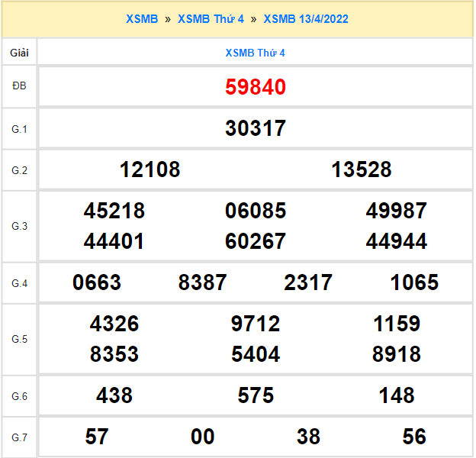The image size is (476, 458).
Task: Select the G.3 number 60267
Action: (x=255, y=242)
